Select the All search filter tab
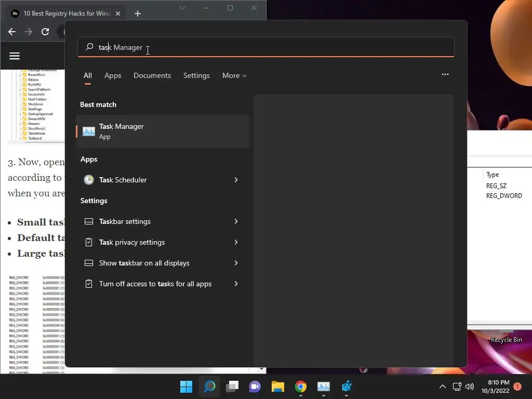 (x=87, y=75)
